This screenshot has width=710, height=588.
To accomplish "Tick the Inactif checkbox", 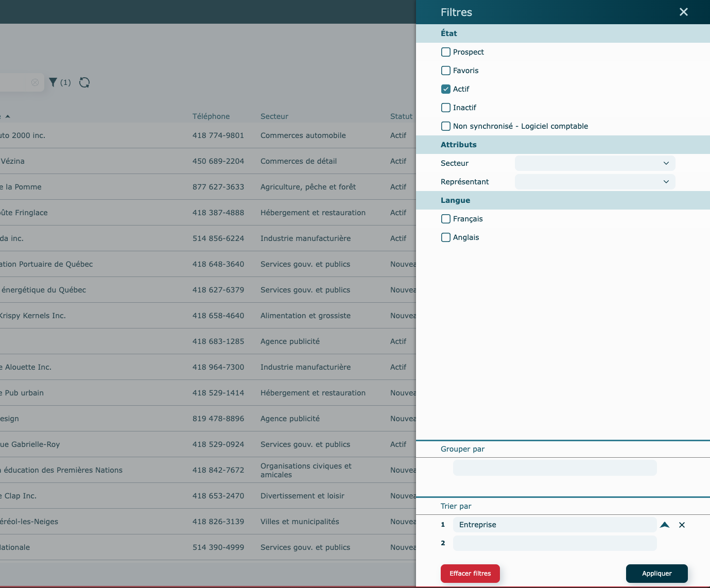I will pos(446,108).
